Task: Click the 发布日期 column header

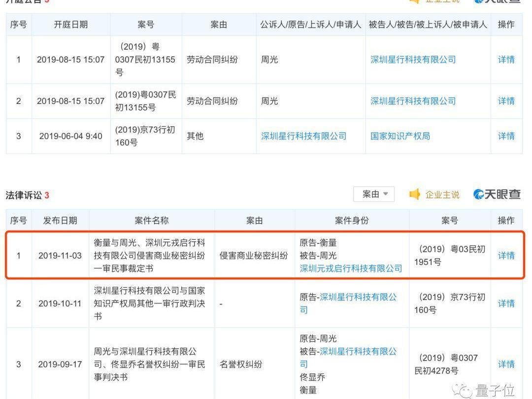Action: point(60,221)
